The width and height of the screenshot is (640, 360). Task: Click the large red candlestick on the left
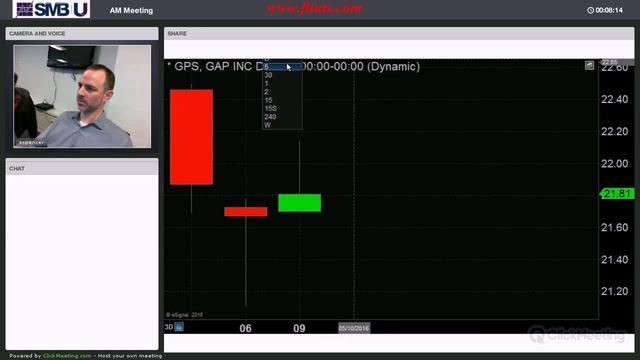pos(191,137)
